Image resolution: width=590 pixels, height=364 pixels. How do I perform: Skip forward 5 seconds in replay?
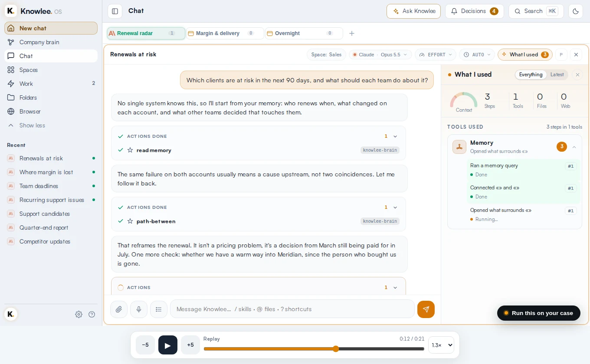pos(190,345)
